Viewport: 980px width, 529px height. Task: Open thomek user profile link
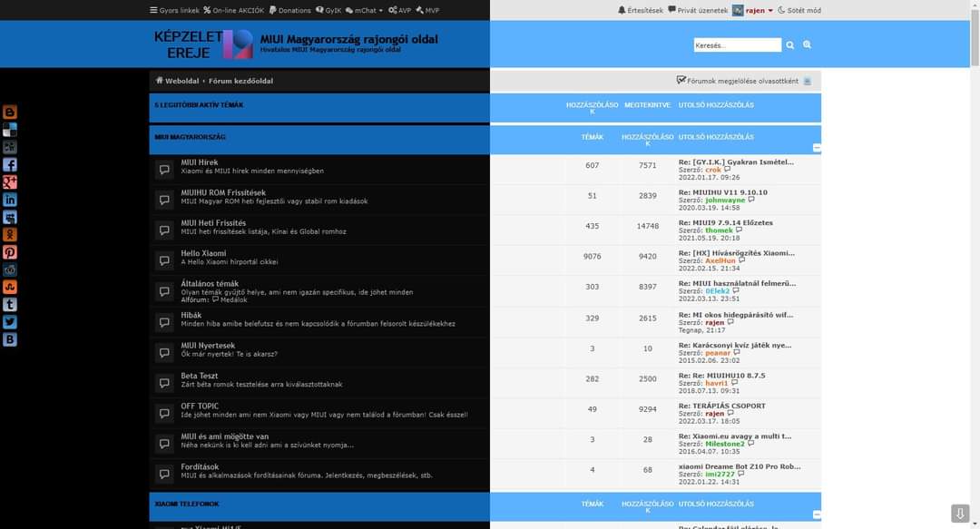[x=719, y=230]
